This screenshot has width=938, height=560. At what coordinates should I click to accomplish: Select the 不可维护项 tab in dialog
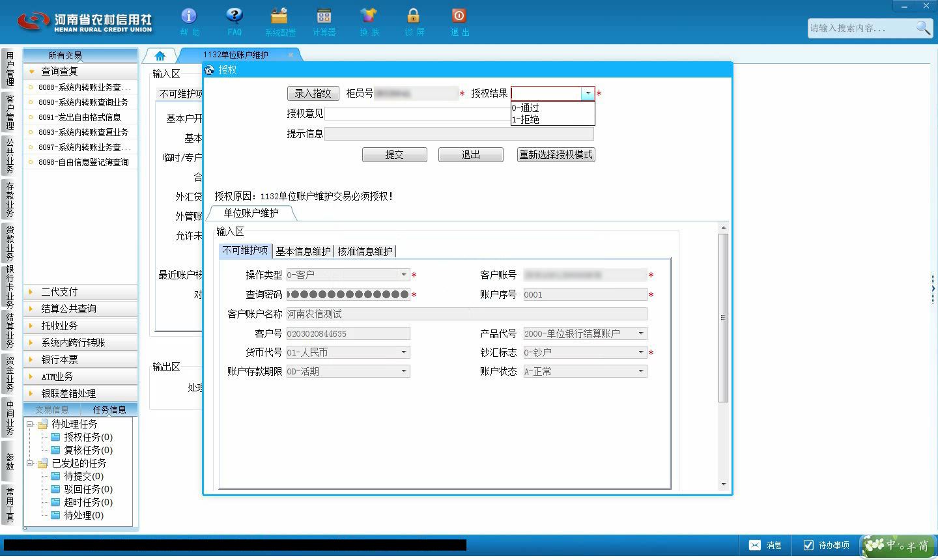246,251
